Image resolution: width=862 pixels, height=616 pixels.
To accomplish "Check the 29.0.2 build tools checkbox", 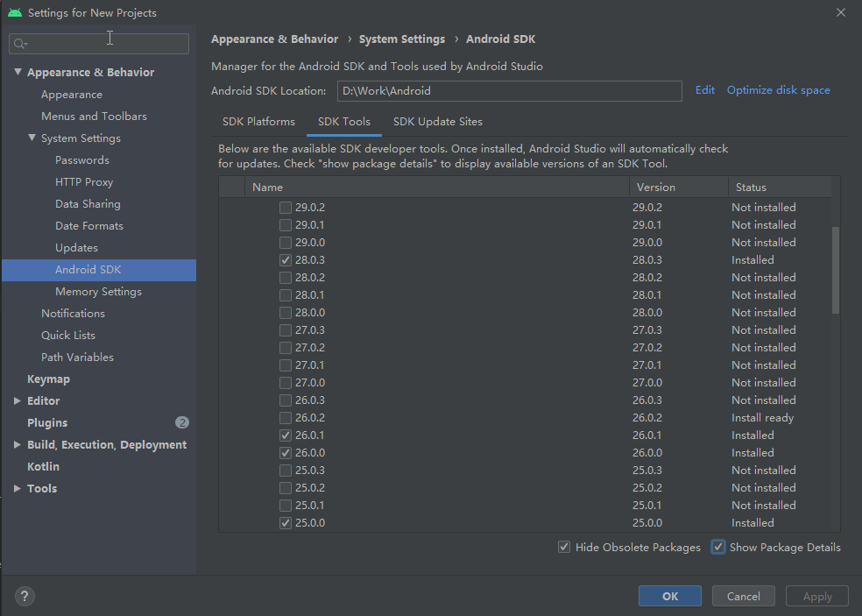I will [x=286, y=208].
